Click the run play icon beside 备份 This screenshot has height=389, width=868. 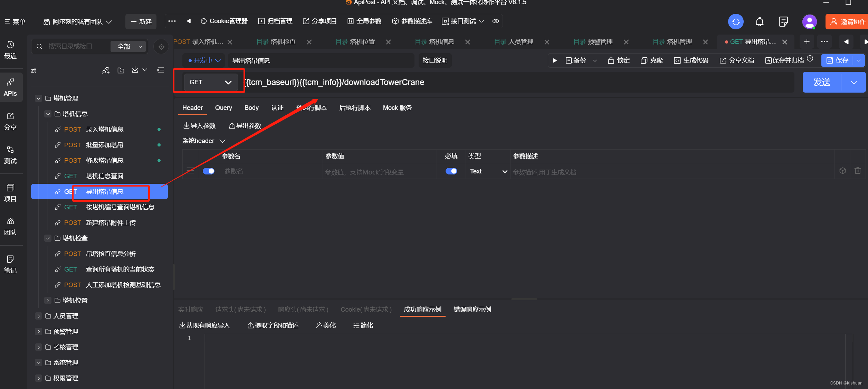pos(555,60)
